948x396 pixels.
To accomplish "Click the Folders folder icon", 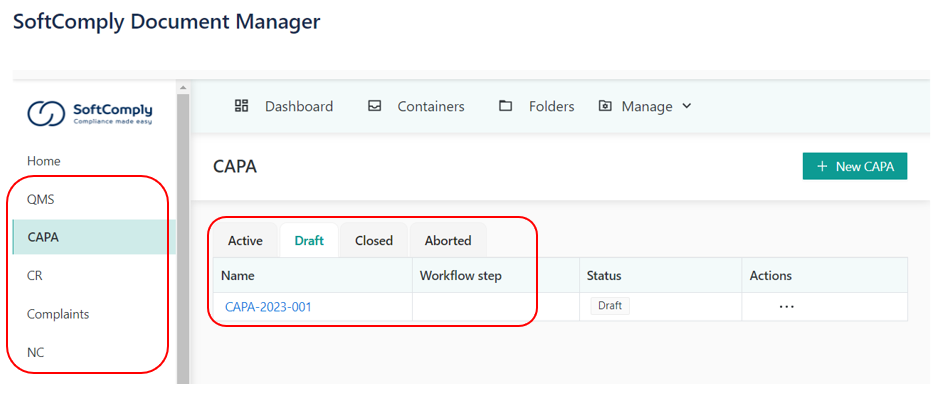I will pos(505,106).
